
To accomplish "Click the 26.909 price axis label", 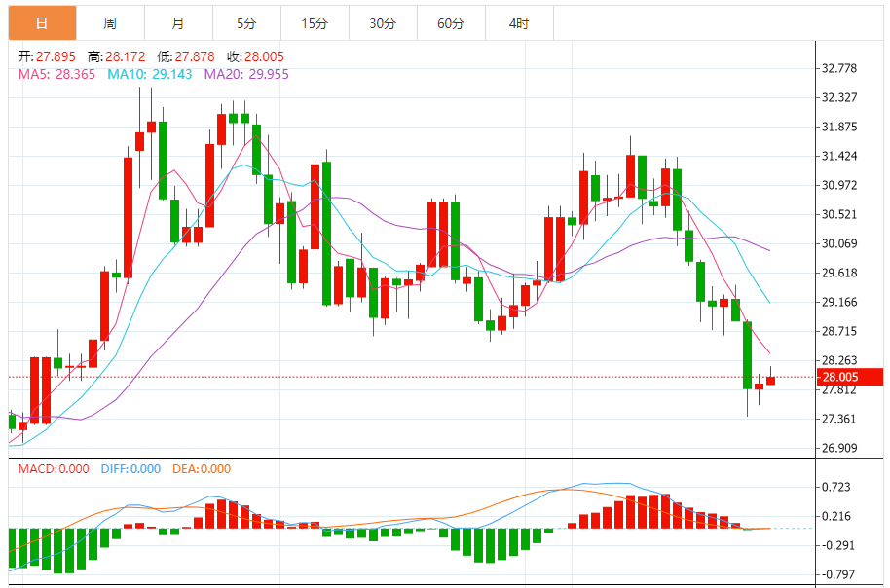I will pos(839,448).
